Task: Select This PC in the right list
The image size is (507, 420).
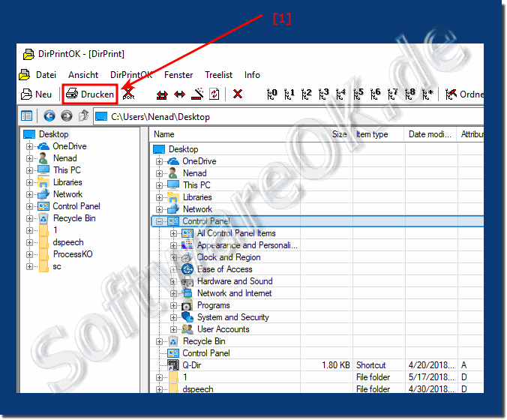Action: pos(196,185)
